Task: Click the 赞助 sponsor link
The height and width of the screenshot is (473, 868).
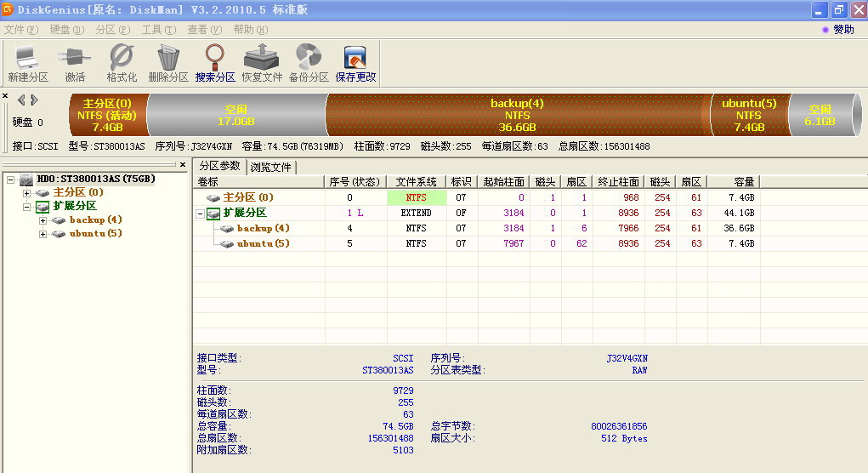Action: [843, 30]
